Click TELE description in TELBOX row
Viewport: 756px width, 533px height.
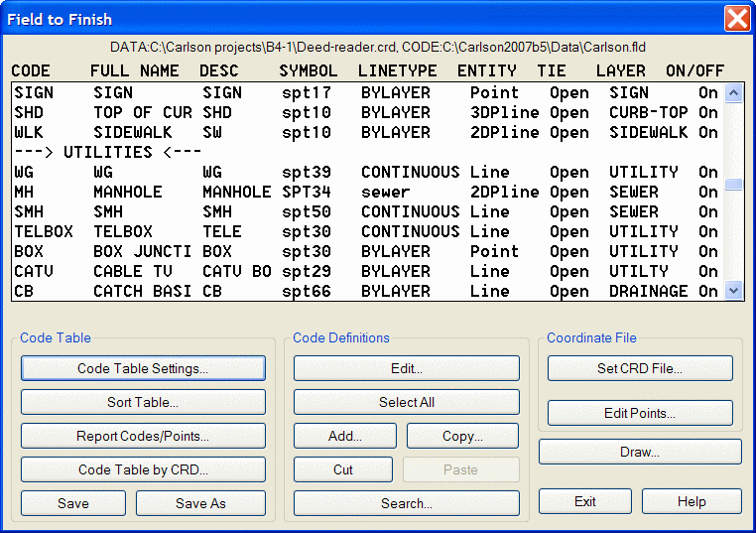[222, 231]
